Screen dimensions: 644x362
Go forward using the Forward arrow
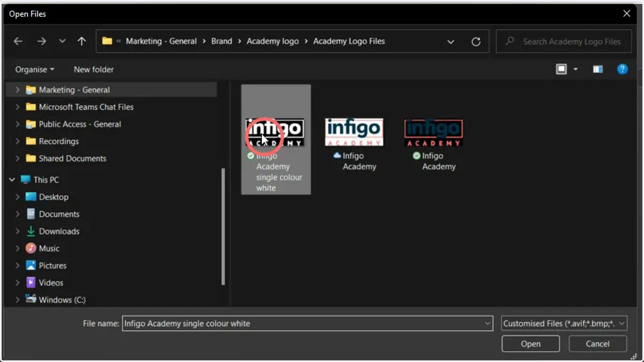pos(41,41)
